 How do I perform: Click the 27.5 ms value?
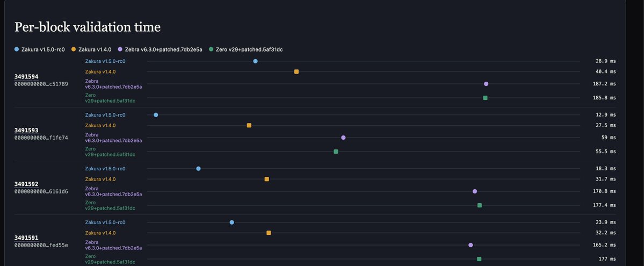(606, 125)
